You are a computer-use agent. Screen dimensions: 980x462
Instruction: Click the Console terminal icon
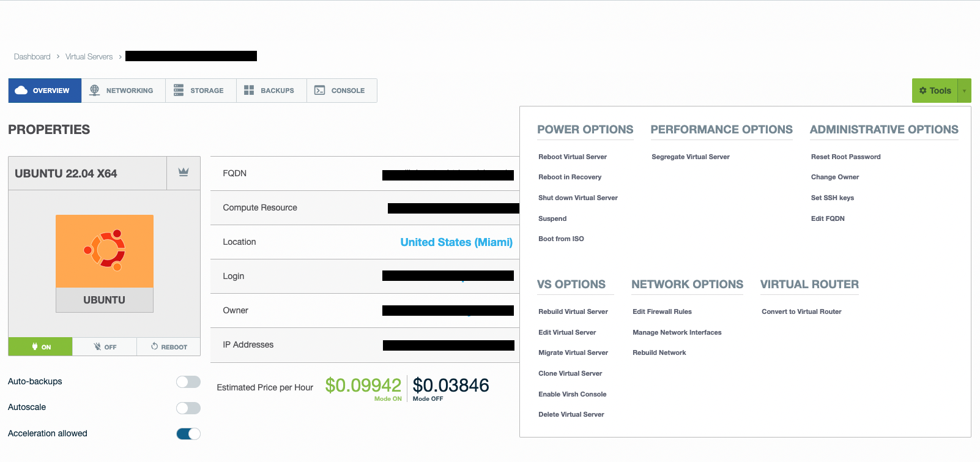pyautogui.click(x=319, y=91)
